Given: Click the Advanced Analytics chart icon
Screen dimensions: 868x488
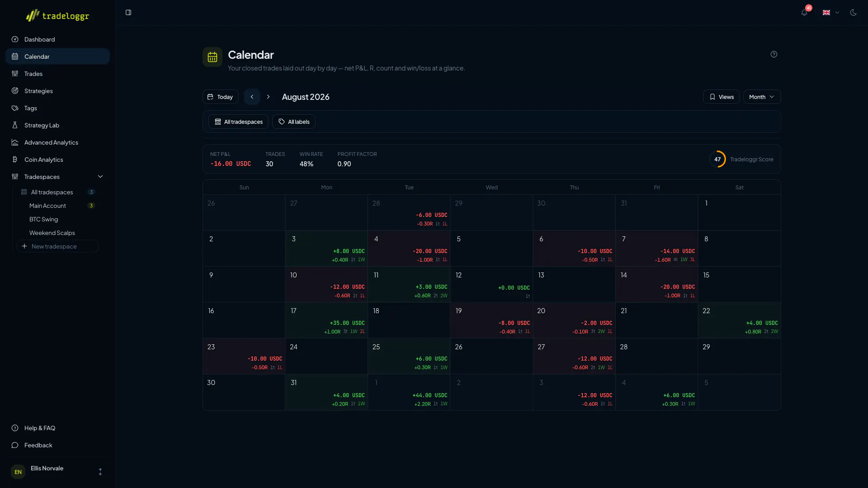Looking at the screenshot, I should (x=15, y=142).
